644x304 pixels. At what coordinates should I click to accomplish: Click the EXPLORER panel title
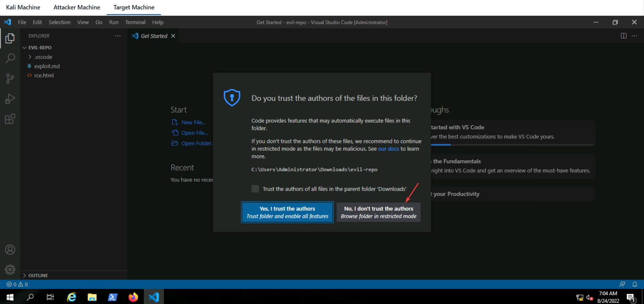39,36
